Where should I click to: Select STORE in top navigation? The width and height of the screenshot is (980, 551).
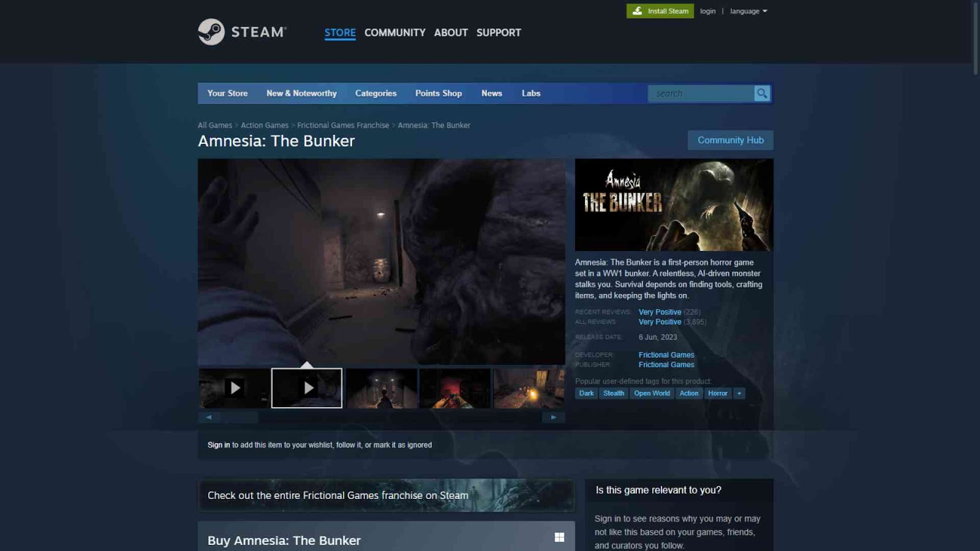[x=340, y=32]
